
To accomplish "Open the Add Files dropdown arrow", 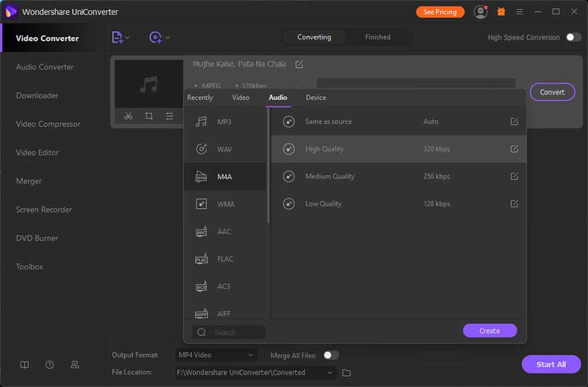I will (127, 37).
